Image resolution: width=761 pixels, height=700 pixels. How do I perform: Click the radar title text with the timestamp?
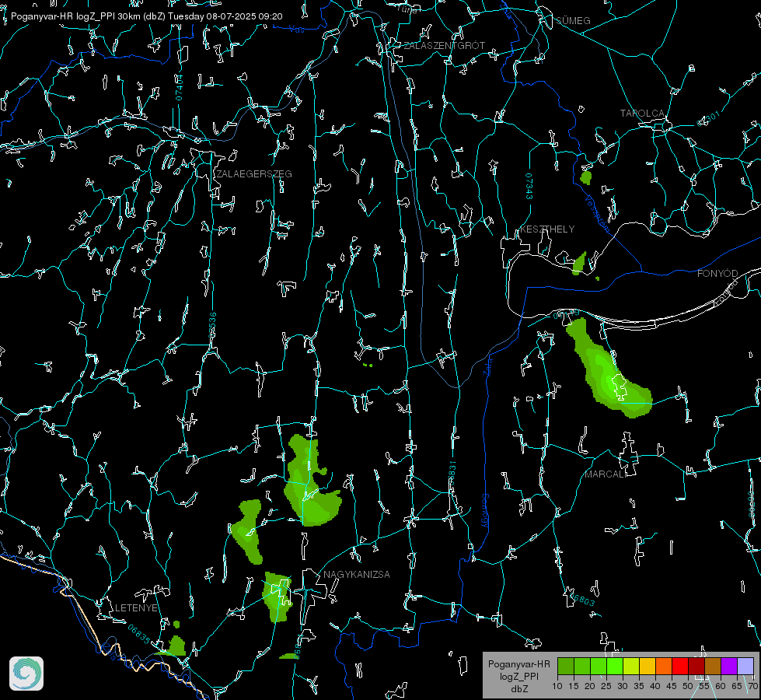147,16
